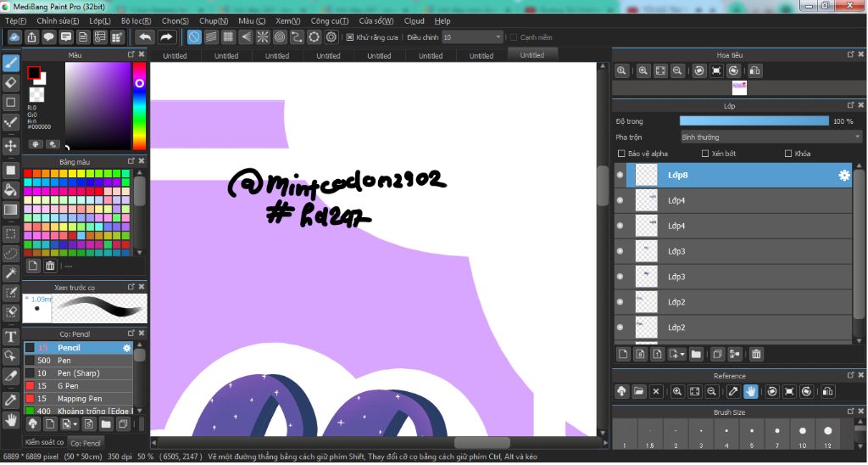Click the rainbow hue slider
Screen dimensions: 868x465
(139, 106)
